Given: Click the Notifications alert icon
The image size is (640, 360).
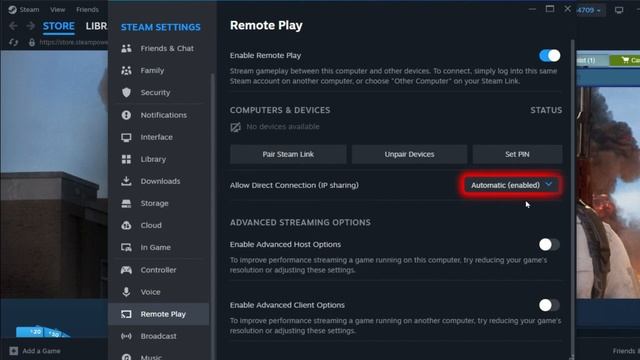Looking at the screenshot, I should coord(126,115).
